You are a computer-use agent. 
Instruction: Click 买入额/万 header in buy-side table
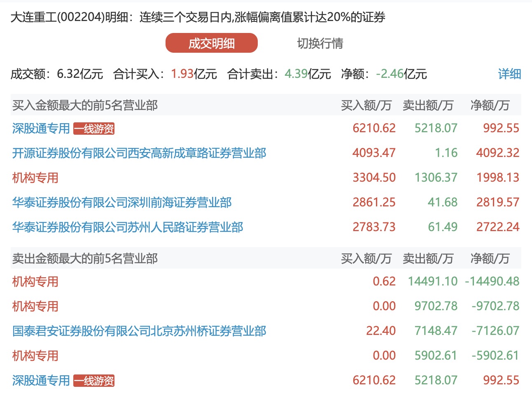[x=366, y=105]
